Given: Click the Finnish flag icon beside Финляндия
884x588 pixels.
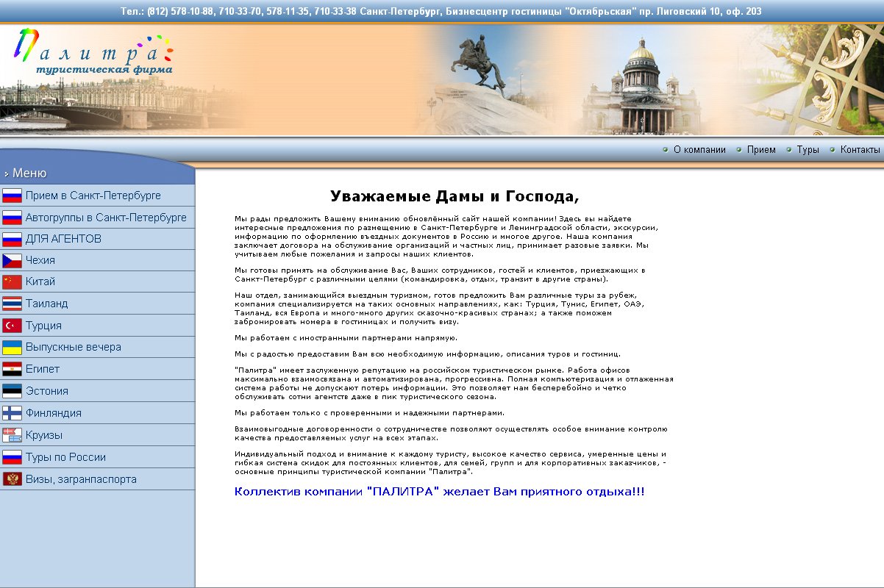Looking at the screenshot, I should (10, 412).
